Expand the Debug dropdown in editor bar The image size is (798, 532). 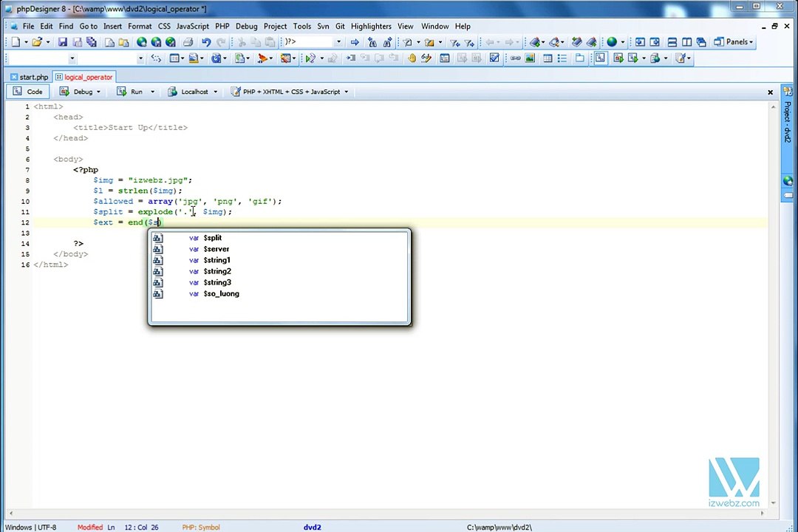[98, 92]
